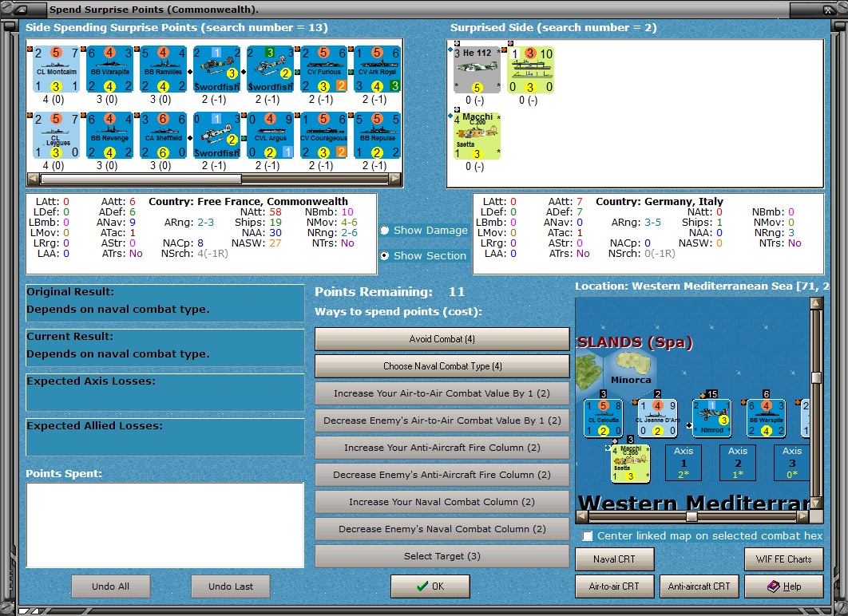
Task: Click the CV Furious carrier counter
Action: [x=324, y=69]
